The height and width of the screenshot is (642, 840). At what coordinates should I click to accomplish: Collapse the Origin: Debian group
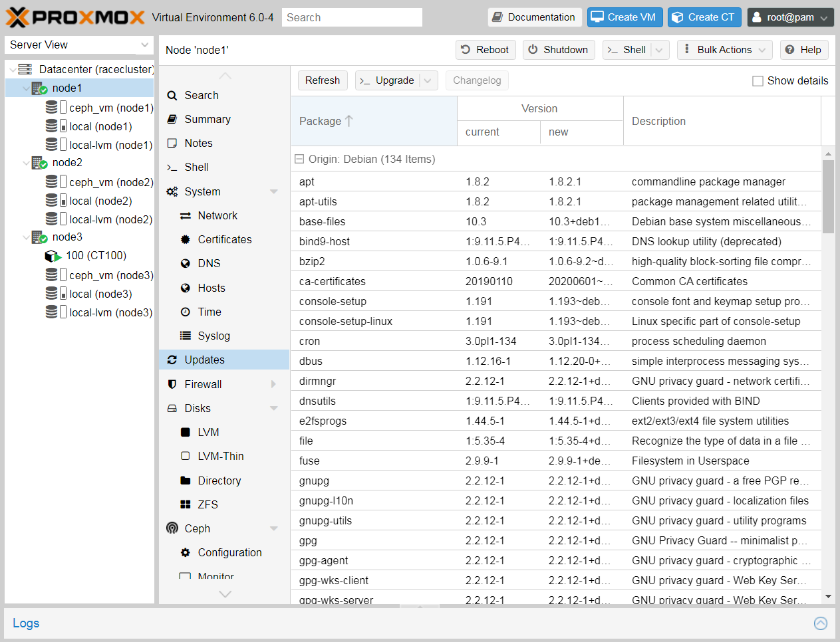pos(299,159)
